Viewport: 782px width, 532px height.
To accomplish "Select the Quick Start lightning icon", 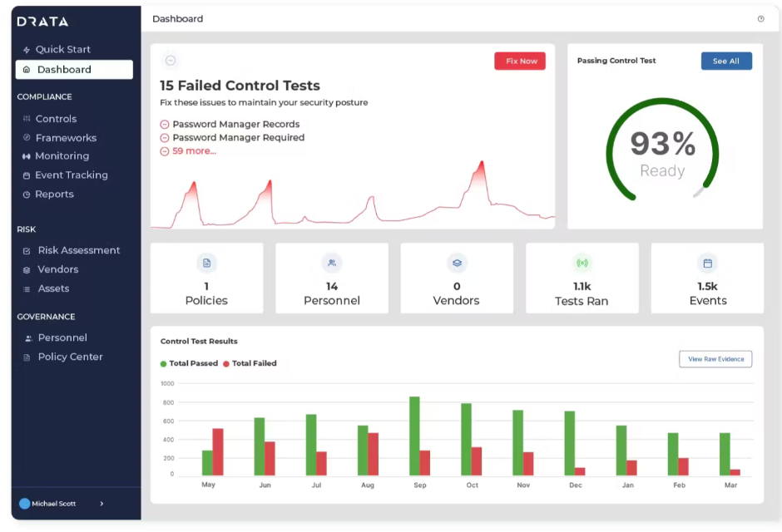I will 25,49.
